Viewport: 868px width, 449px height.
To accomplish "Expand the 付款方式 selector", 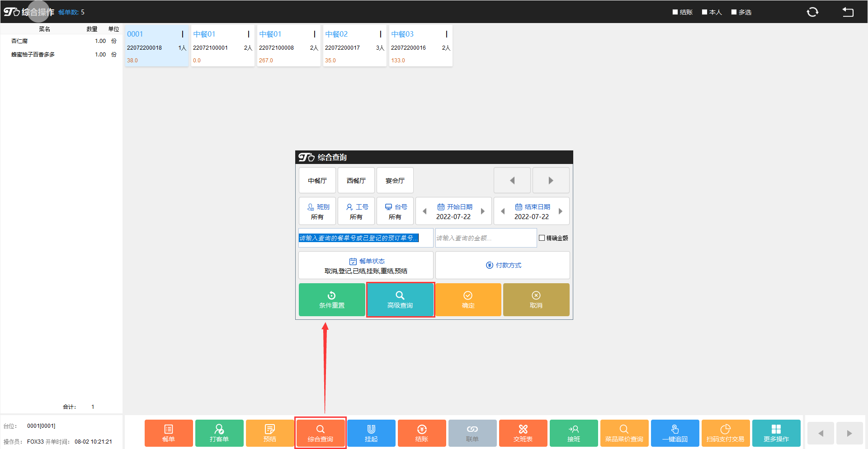I will click(x=502, y=265).
